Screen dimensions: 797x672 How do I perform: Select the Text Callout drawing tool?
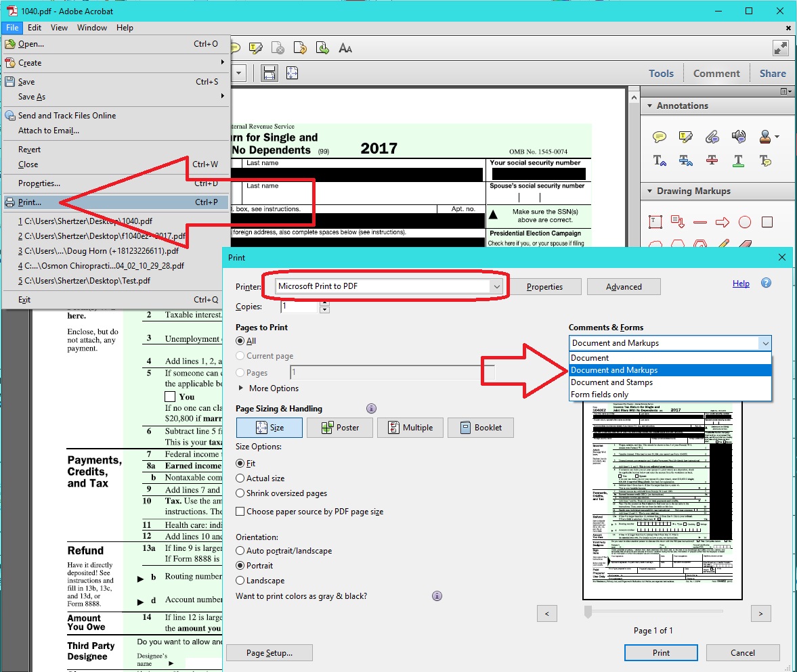[x=678, y=222]
